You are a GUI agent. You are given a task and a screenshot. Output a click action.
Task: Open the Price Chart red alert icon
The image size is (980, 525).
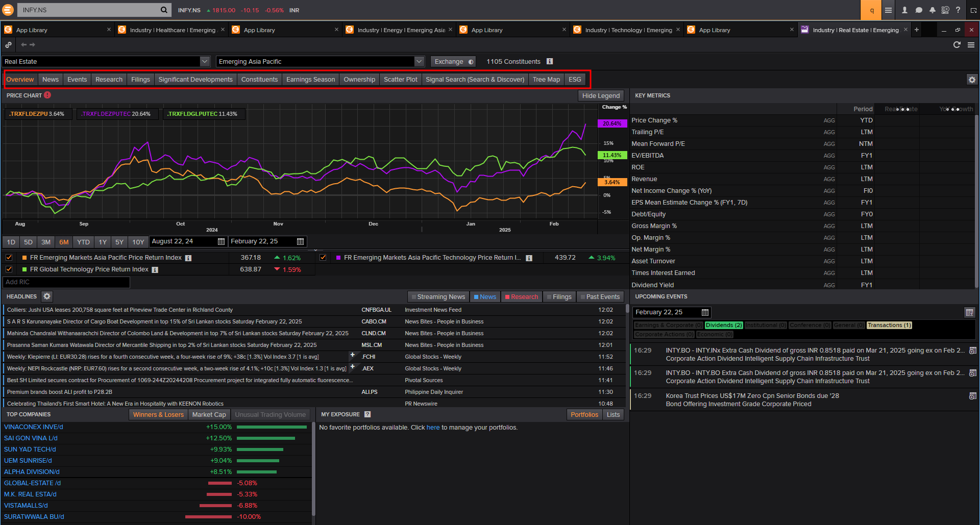47,95
